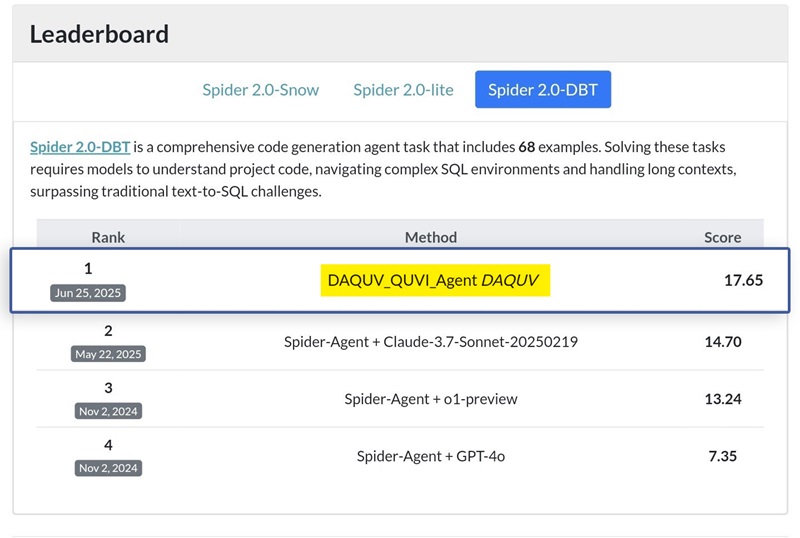Open the Spider 2.0-lite tab
The width and height of the screenshot is (800, 538).
click(x=403, y=90)
